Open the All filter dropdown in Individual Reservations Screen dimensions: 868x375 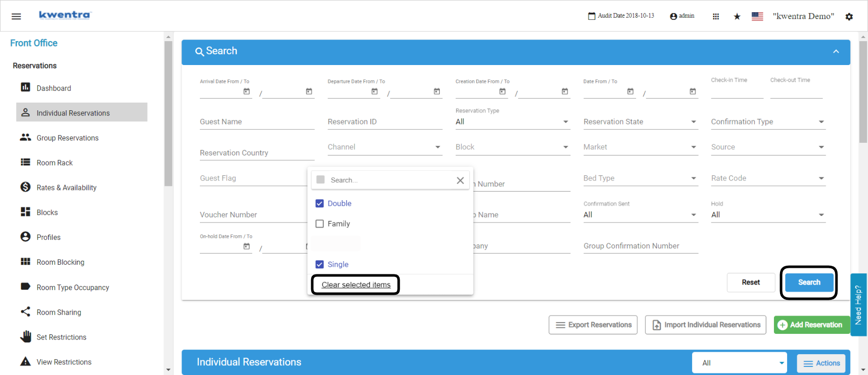click(x=739, y=363)
